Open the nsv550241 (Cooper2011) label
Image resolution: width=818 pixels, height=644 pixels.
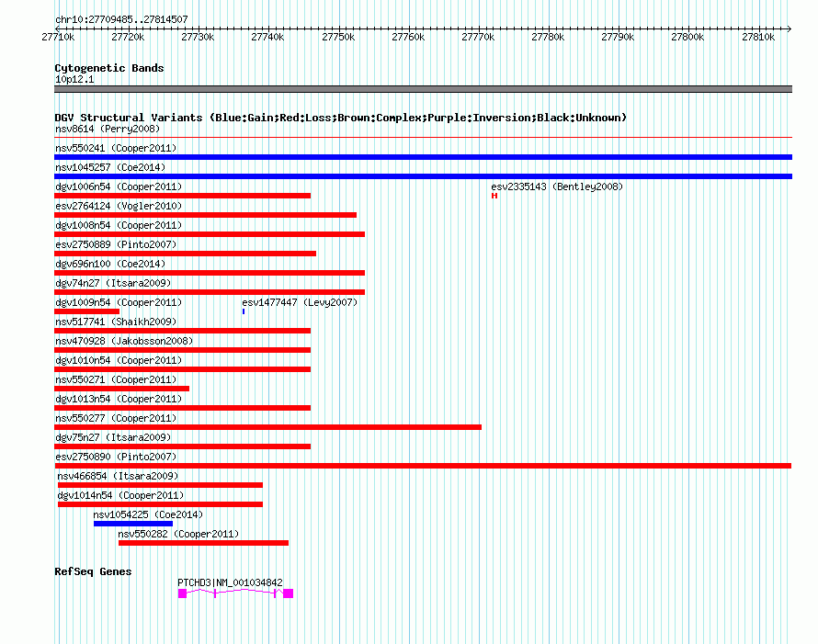pyautogui.click(x=116, y=148)
